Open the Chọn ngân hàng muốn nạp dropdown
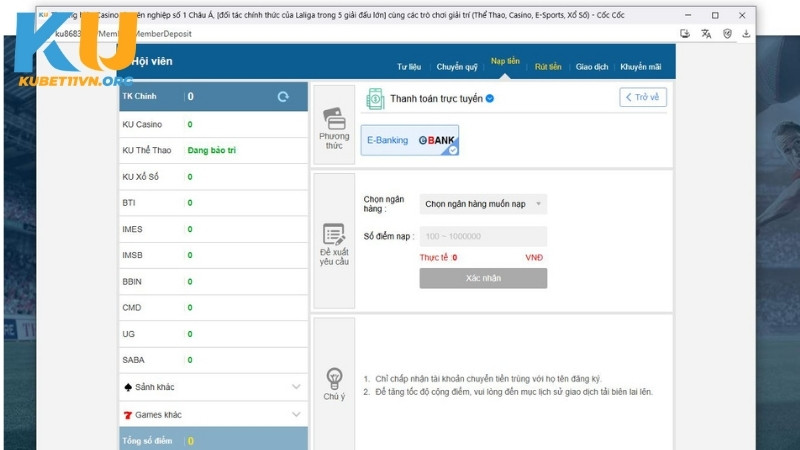The image size is (800, 450). click(483, 204)
